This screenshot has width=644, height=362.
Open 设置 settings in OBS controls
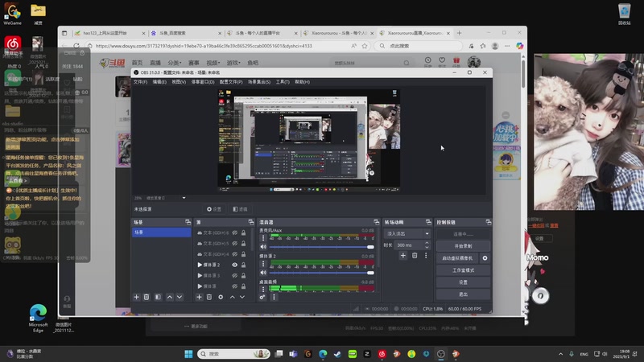pyautogui.click(x=463, y=282)
